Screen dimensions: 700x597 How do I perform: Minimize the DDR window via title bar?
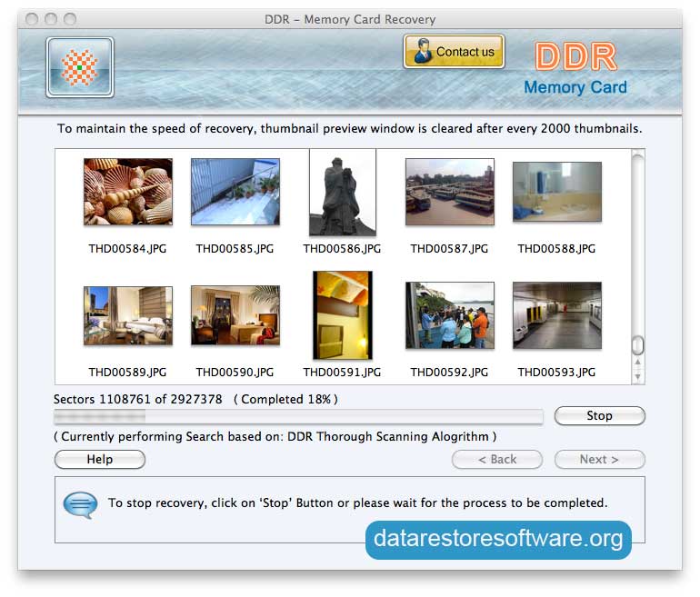51,19
